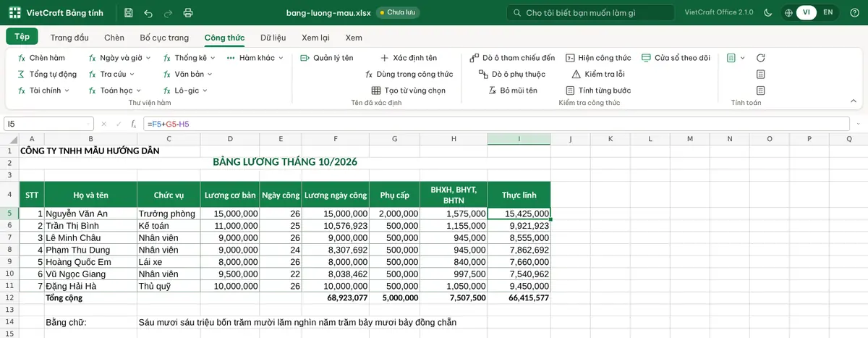Viewport: 868px width, 338px height.
Task: Switch the language to VI
Action: (x=807, y=12)
